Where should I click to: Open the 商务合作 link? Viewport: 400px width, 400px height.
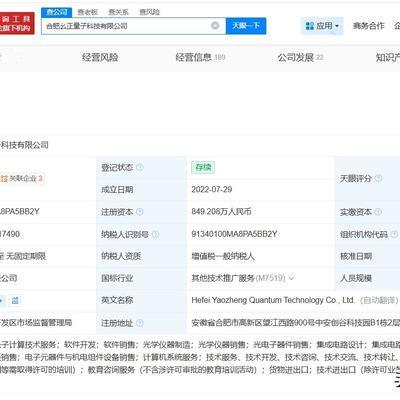(x=368, y=26)
